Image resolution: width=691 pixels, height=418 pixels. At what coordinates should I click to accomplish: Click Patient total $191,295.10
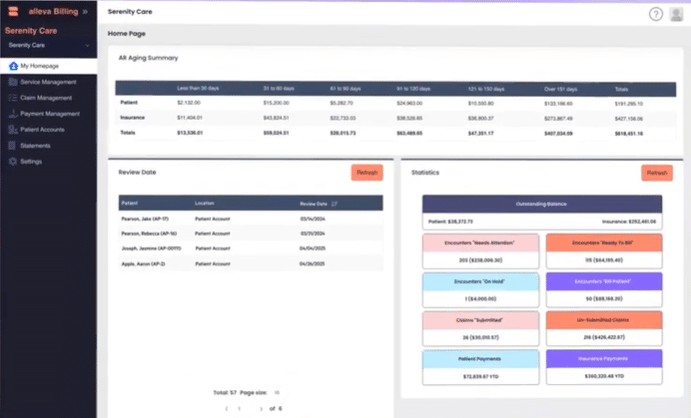(x=628, y=104)
